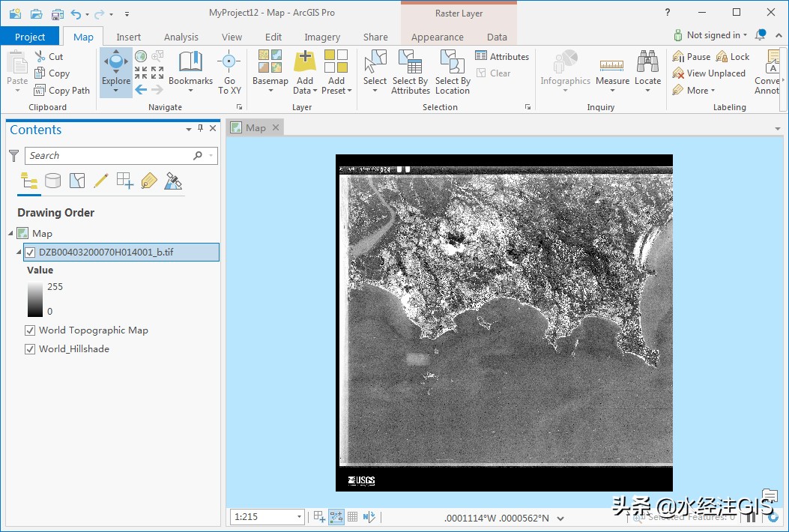Click the filter icon beside Search
The image size is (789, 532).
point(14,156)
